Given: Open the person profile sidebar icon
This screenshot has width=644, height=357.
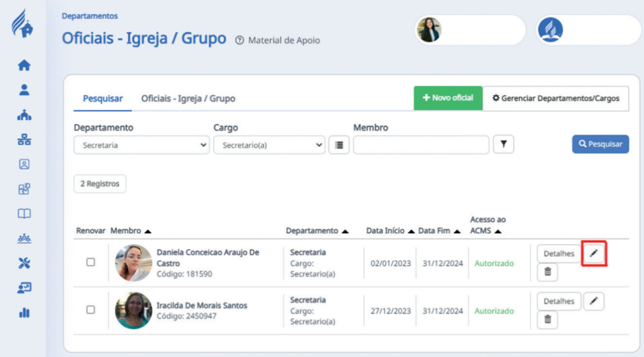Looking at the screenshot, I should pyautogui.click(x=24, y=89).
